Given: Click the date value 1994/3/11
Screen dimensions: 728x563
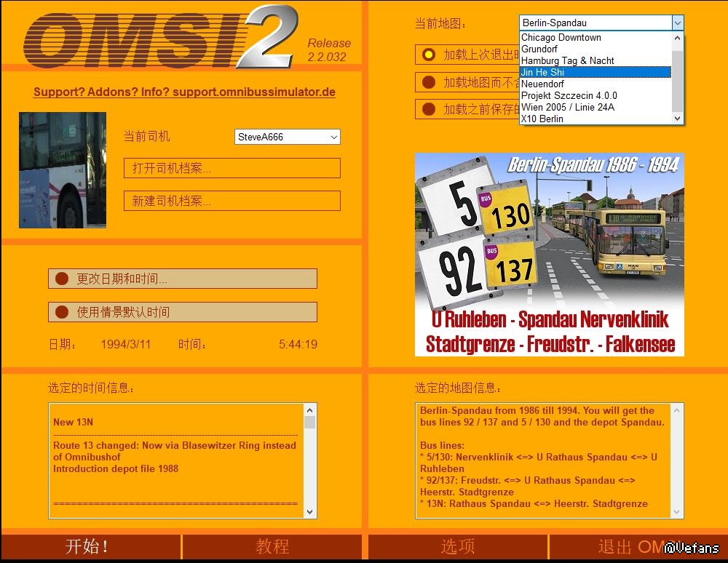Looking at the screenshot, I should pyautogui.click(x=126, y=344).
